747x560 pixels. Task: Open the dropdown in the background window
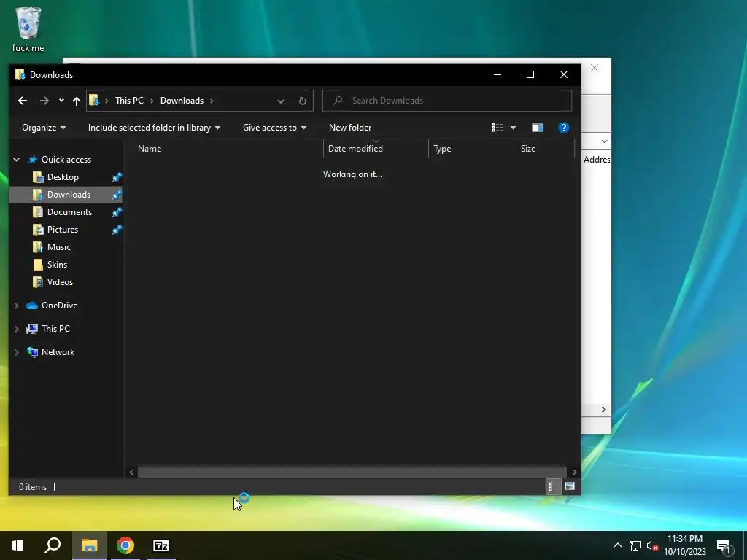(604, 141)
